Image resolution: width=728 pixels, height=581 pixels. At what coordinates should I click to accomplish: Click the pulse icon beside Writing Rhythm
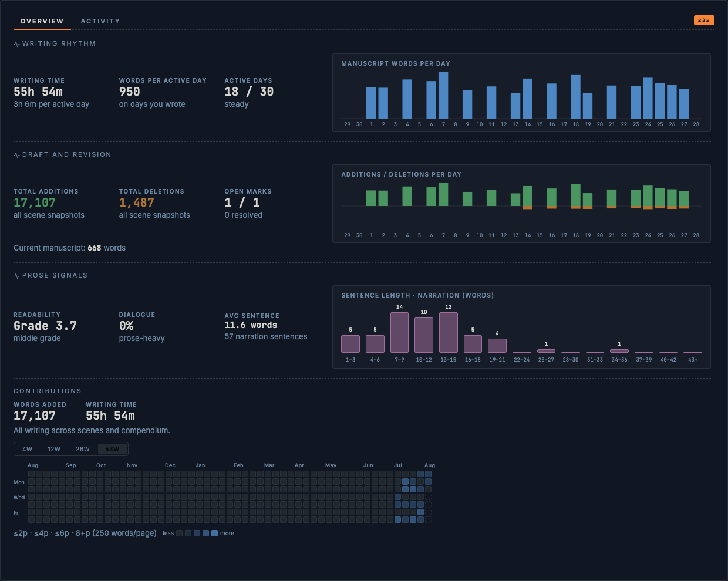pyautogui.click(x=17, y=44)
